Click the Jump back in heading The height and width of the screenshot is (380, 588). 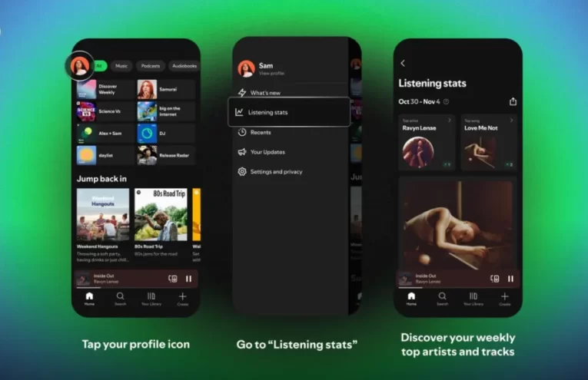(x=101, y=179)
